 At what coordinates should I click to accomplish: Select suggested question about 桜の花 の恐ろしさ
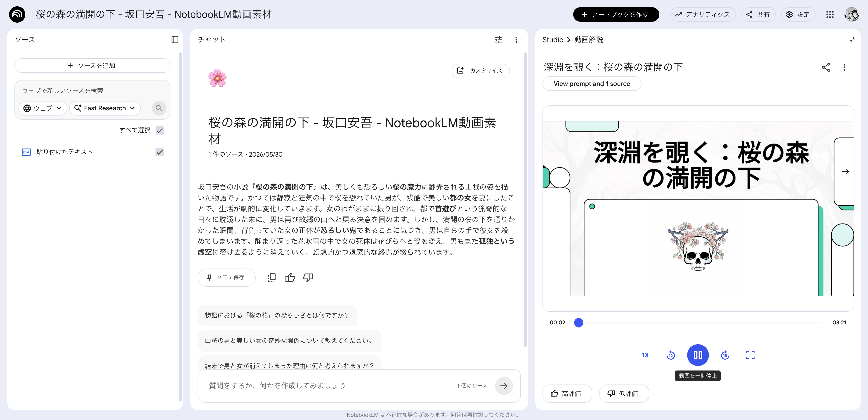coord(277,315)
